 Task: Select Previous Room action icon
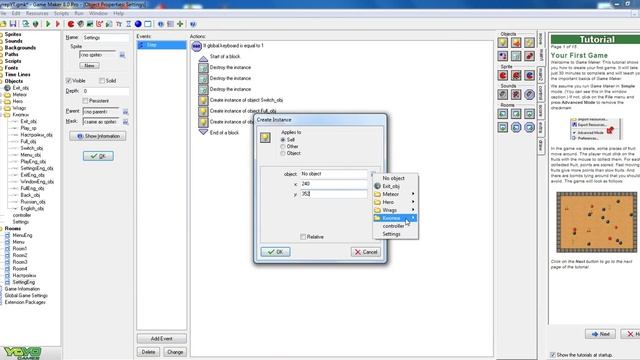pos(503,114)
